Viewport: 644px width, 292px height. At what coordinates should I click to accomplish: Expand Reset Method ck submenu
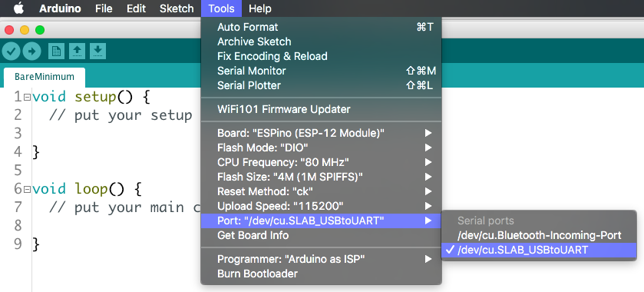(x=321, y=191)
